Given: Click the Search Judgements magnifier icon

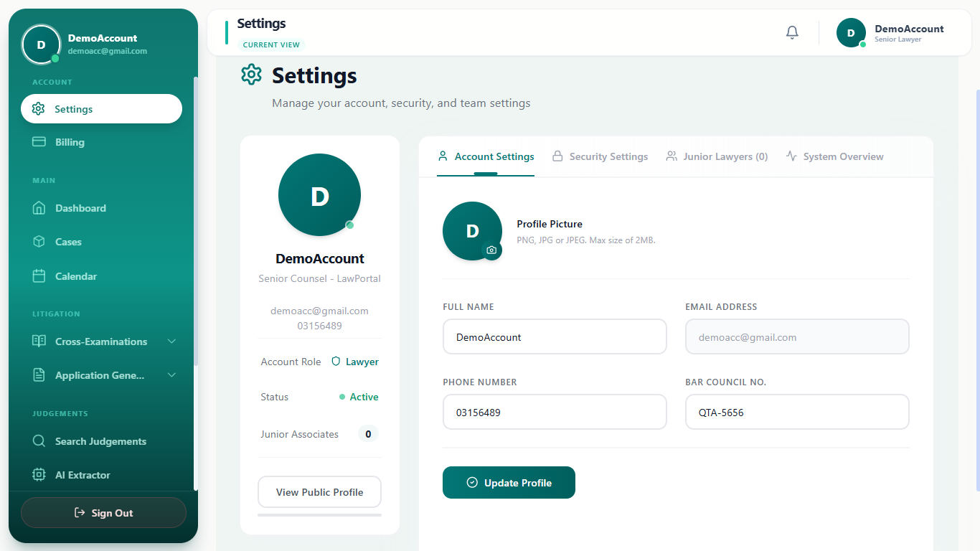Looking at the screenshot, I should click(39, 441).
